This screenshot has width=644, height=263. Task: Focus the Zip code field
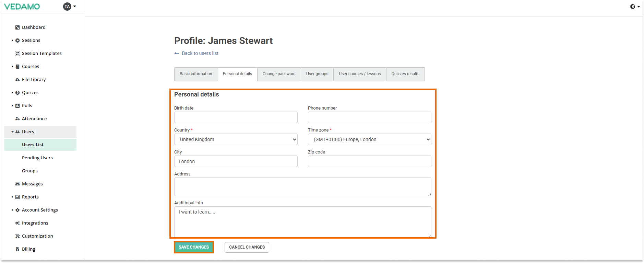pos(370,161)
